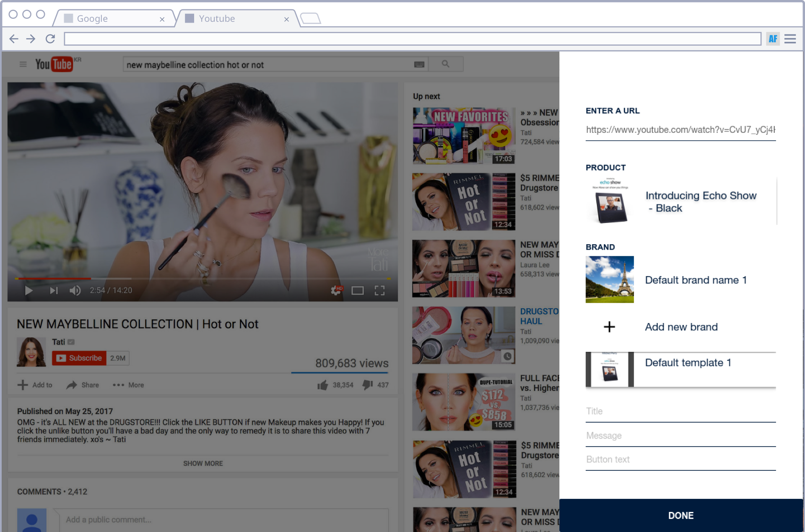Mute the video with the volume icon
This screenshot has height=532, width=805.
pyautogui.click(x=75, y=290)
